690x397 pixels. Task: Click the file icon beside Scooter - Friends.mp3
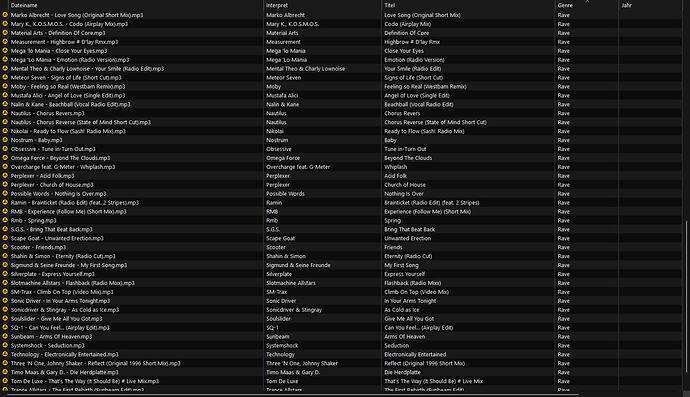point(5,247)
